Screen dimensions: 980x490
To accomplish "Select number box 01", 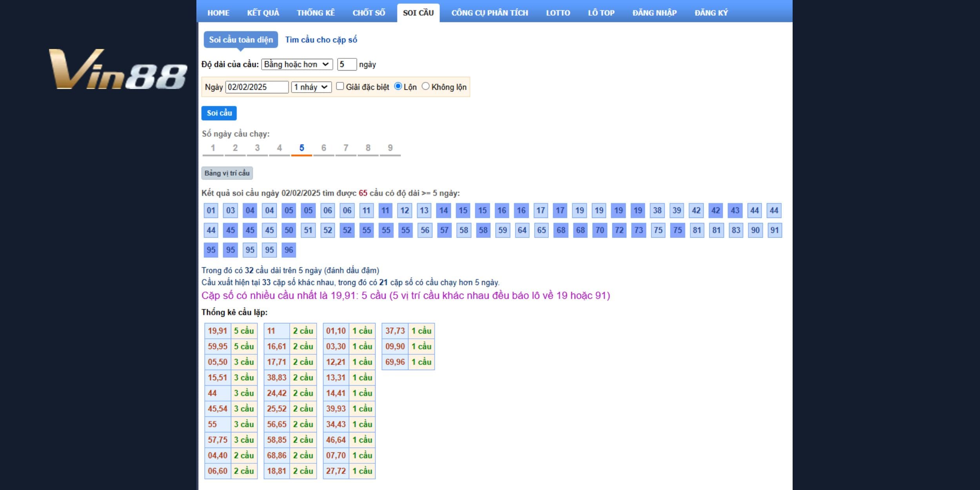I will (211, 211).
